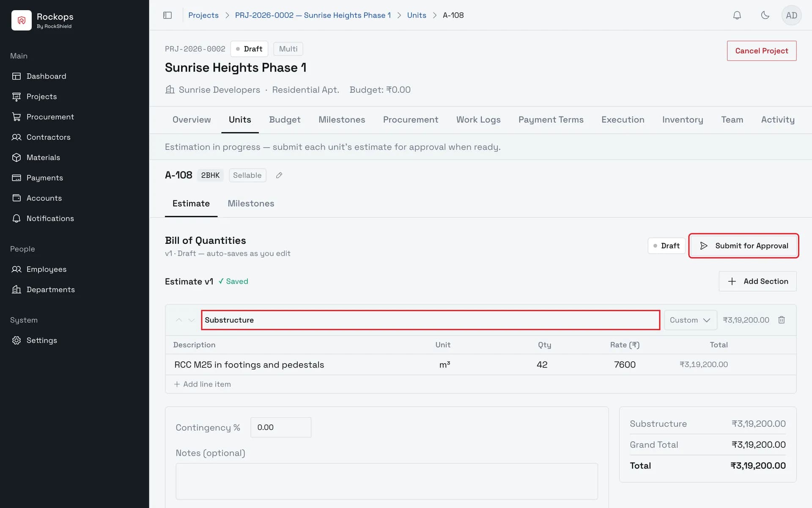Move Substructure section down
812x508 pixels.
click(191, 320)
